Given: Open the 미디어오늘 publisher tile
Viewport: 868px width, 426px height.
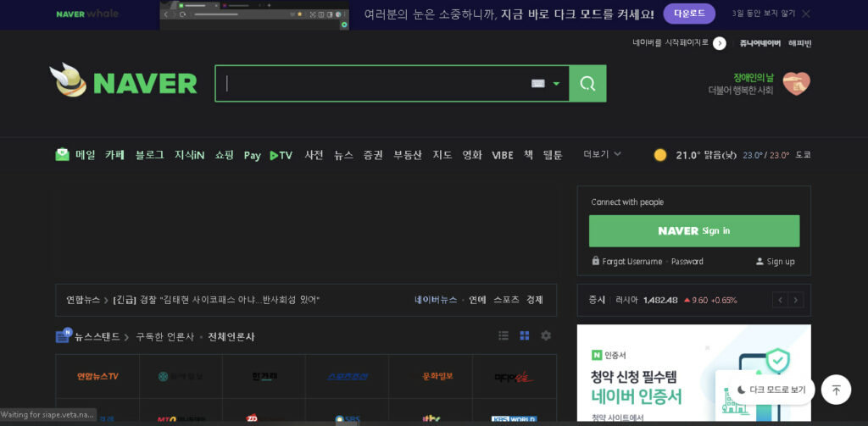Looking at the screenshot, I should (x=515, y=376).
